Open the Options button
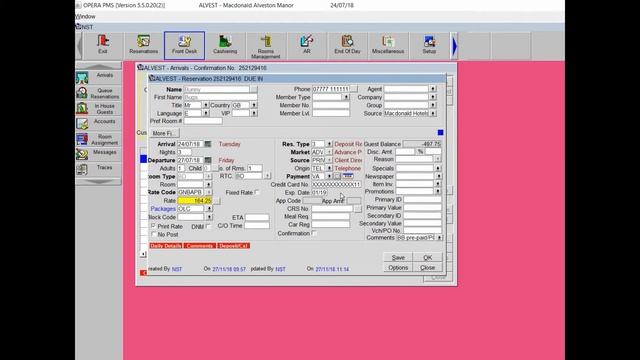 point(398,268)
